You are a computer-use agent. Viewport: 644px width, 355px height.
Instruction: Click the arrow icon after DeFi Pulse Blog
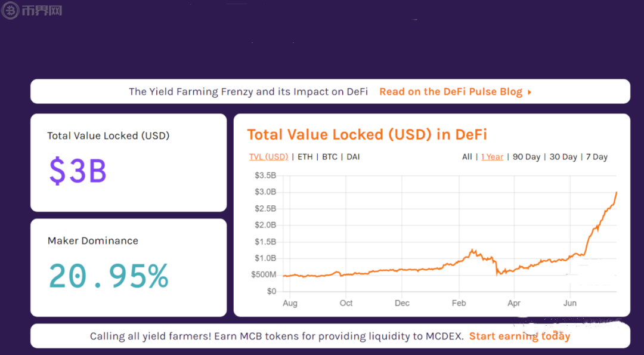pyautogui.click(x=530, y=92)
